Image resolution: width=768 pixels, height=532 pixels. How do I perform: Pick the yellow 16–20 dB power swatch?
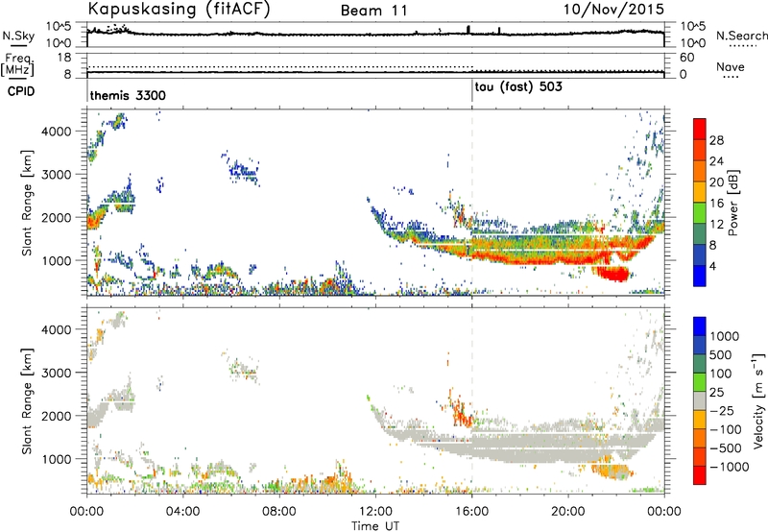click(700, 191)
